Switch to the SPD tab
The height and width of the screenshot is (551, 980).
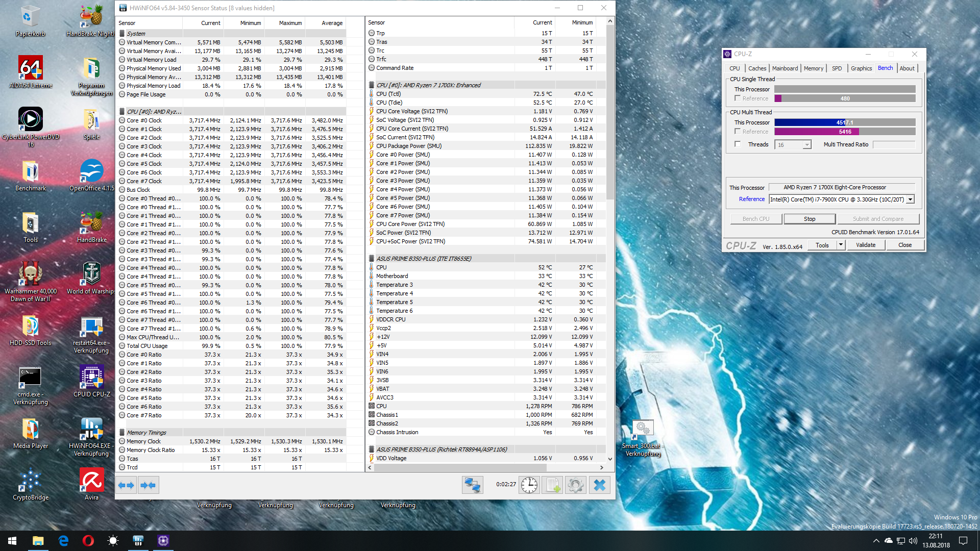click(837, 68)
